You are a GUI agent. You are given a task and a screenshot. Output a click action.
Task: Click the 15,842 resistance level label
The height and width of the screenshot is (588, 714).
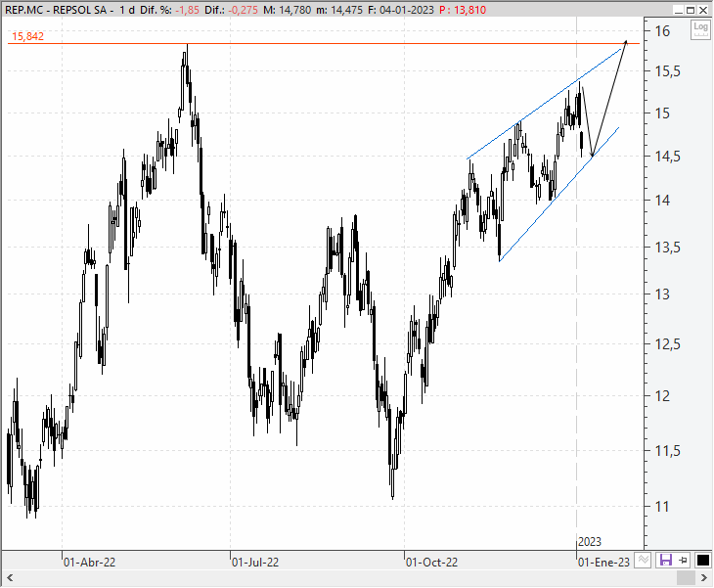pyautogui.click(x=27, y=36)
